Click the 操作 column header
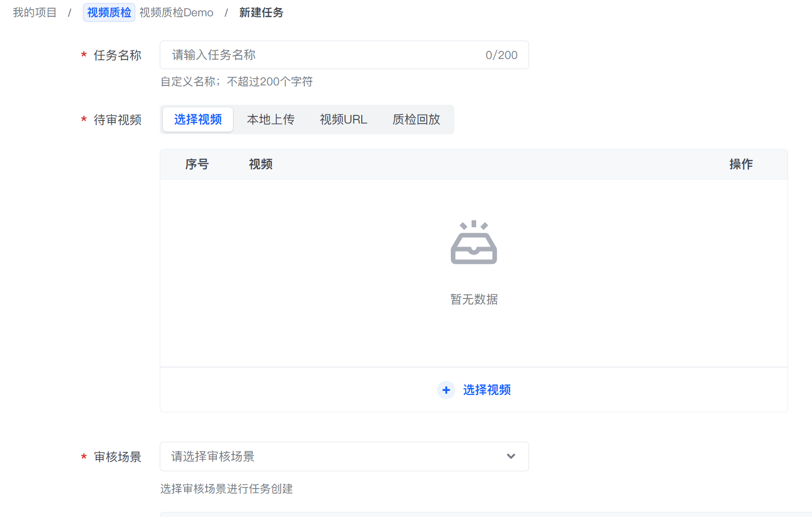Image resolution: width=812 pixels, height=517 pixels. tap(741, 164)
